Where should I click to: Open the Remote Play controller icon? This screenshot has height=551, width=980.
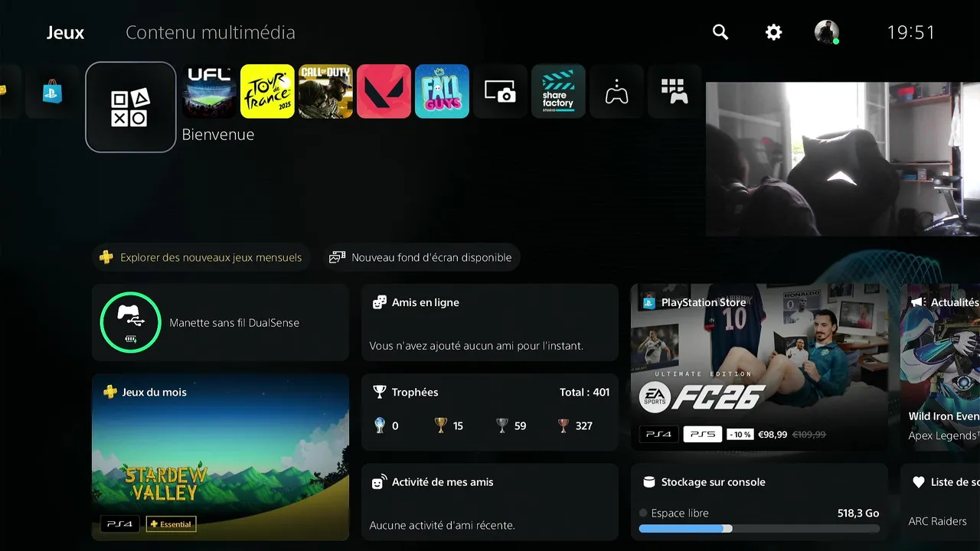(616, 91)
